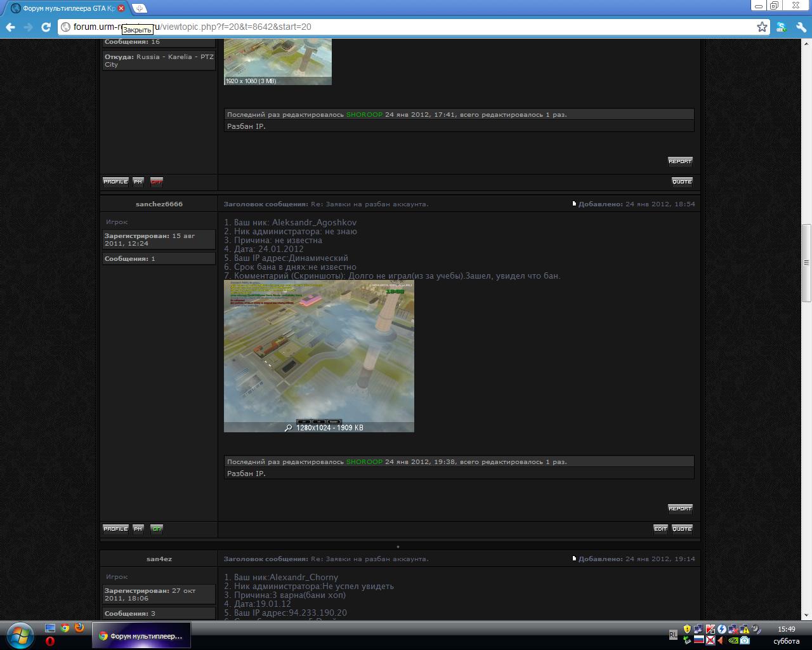Launch Firefox from quick launch
The width and height of the screenshot is (812, 650).
79,628
